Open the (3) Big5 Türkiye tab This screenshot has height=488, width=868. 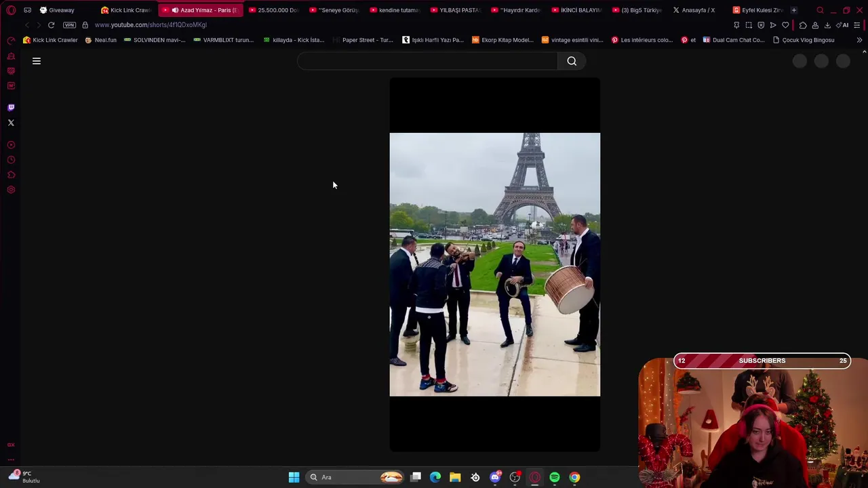(637, 10)
